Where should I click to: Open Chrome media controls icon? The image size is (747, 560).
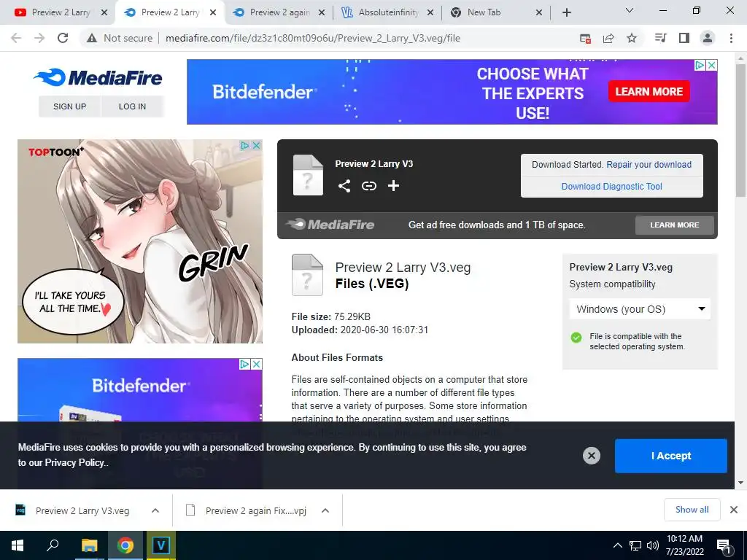coord(661,38)
